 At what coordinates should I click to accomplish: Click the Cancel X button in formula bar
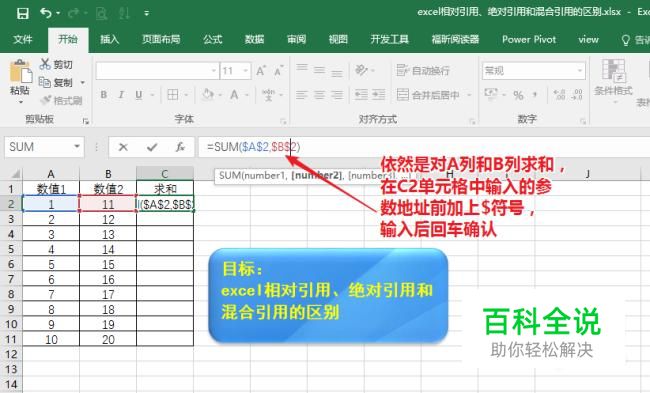(123, 147)
